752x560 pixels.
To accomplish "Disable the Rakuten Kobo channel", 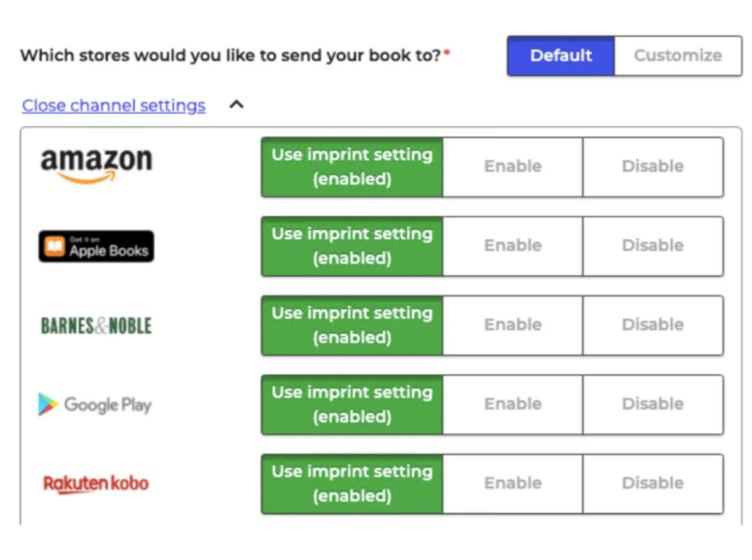I will [652, 484].
